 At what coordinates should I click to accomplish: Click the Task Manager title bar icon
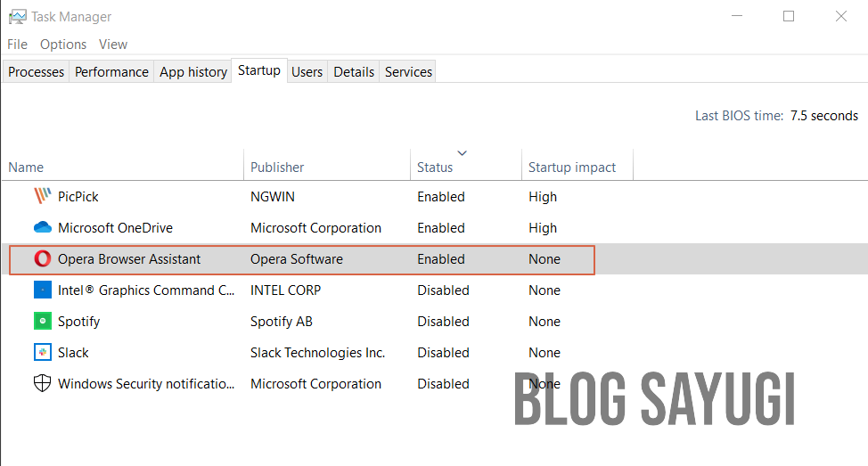click(17, 17)
